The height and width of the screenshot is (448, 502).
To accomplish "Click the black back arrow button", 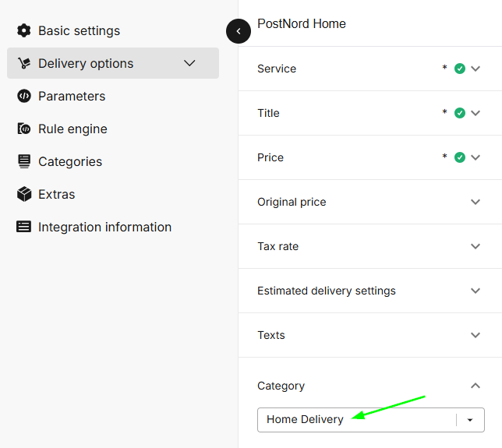I will pyautogui.click(x=239, y=31).
